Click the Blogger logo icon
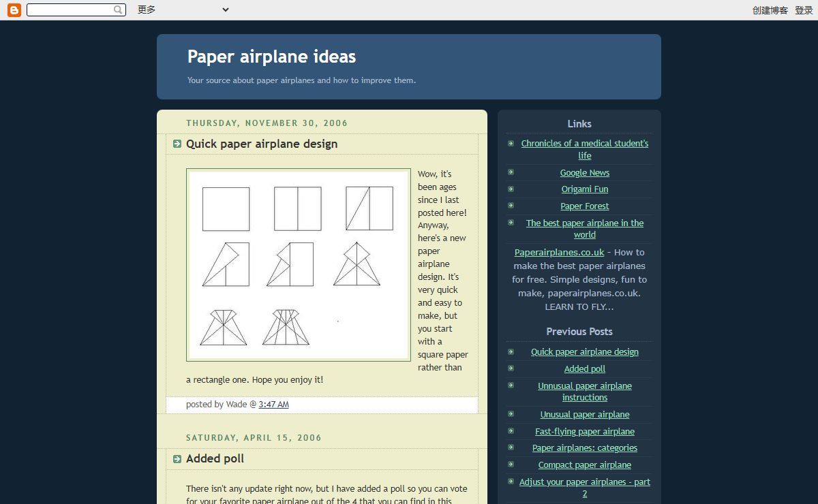This screenshot has width=818, height=504. click(14, 10)
